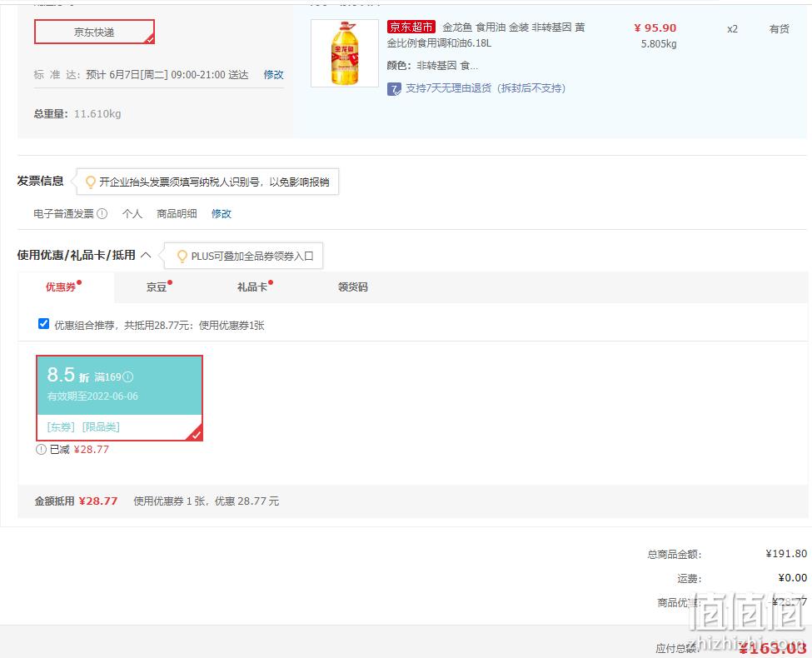Click info icon next to 满169

128,377
